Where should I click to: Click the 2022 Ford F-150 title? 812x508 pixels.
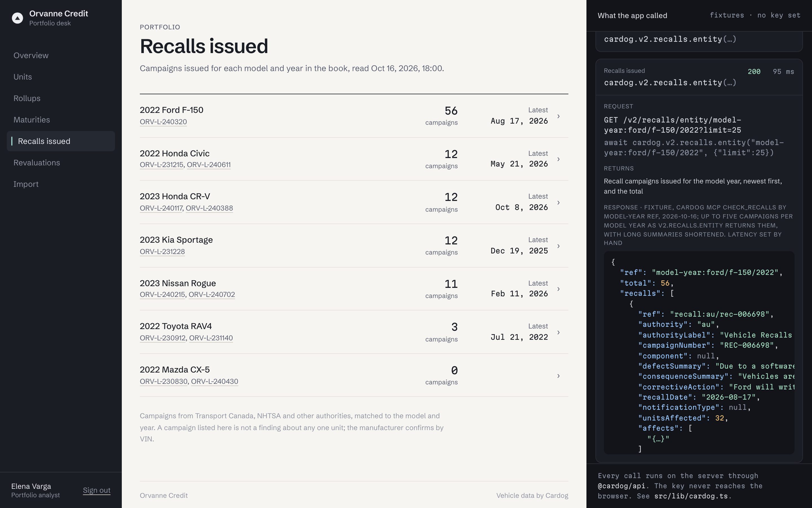(x=171, y=110)
